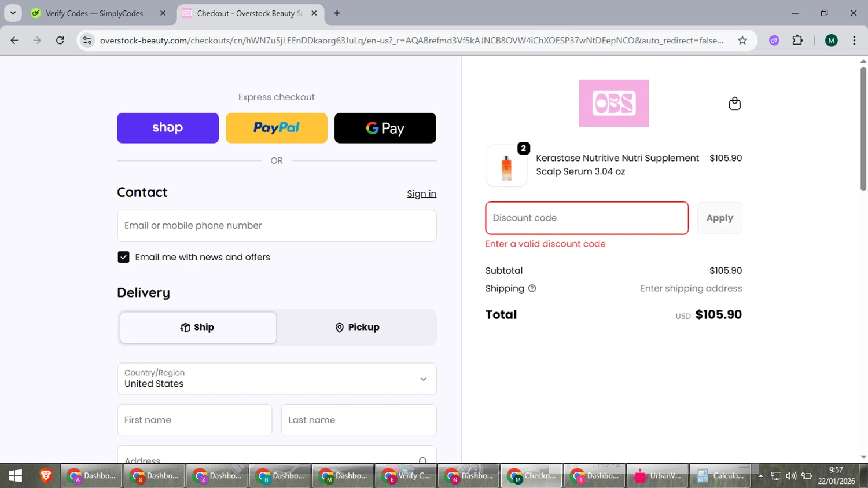Click the Last name field
Screen dimensions: 868x488
tap(359, 420)
